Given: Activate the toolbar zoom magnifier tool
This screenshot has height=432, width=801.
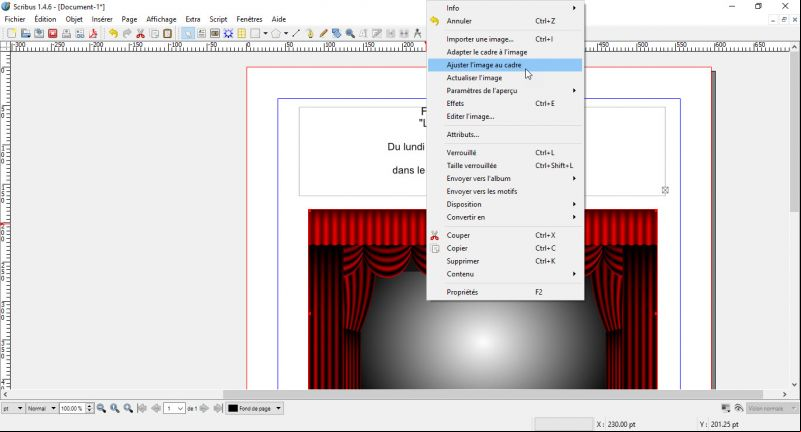Looking at the screenshot, I should click(x=350, y=34).
